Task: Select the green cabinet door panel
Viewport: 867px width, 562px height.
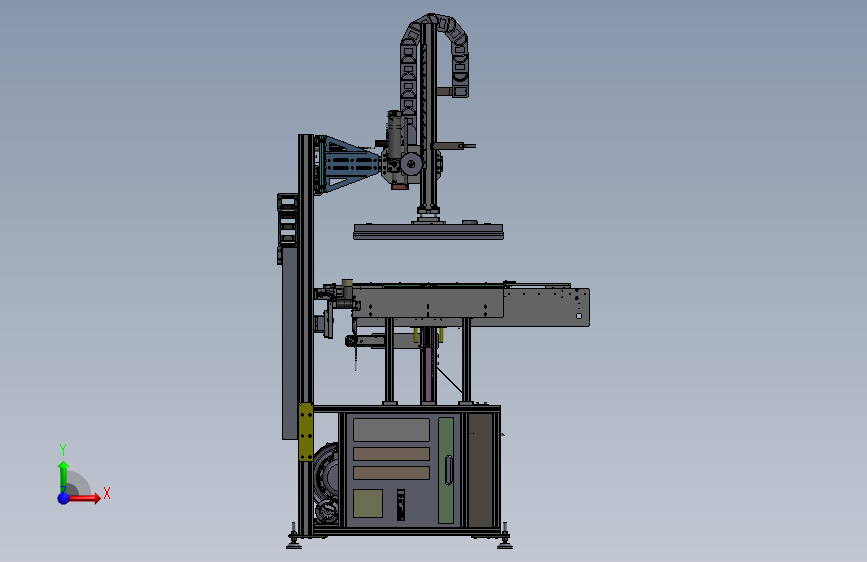Action: [446, 470]
